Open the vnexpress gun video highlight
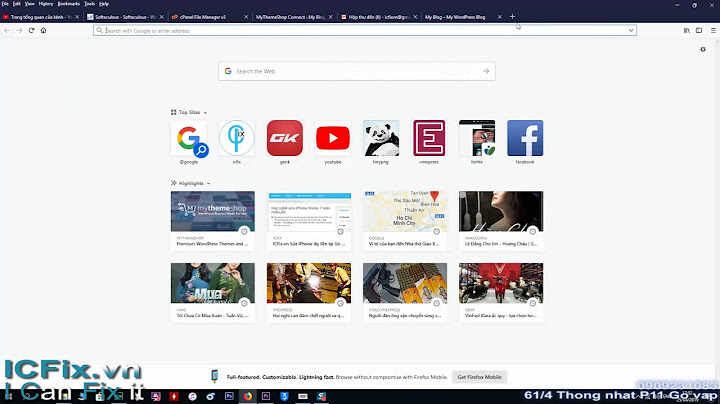The height and width of the screenshot is (404, 720). click(x=405, y=292)
